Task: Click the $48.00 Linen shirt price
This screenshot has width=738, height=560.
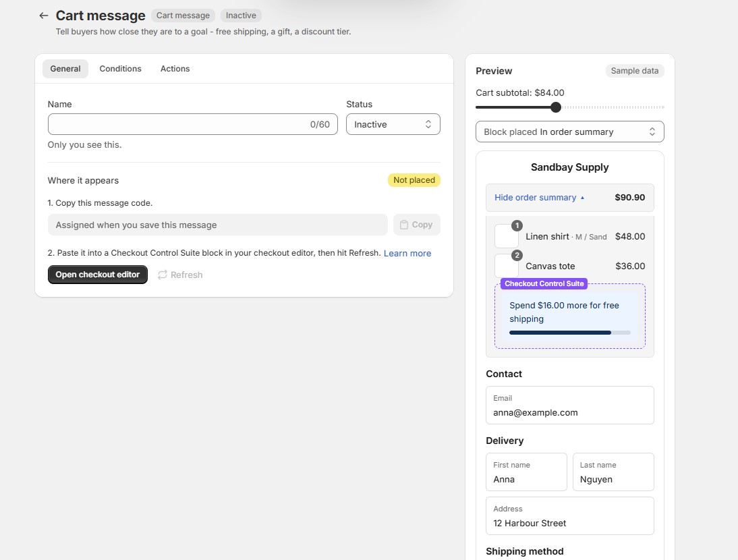Action: click(630, 237)
